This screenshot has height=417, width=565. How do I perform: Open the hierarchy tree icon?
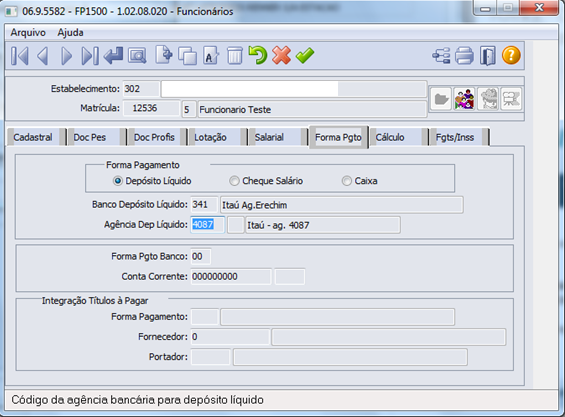pos(441,56)
